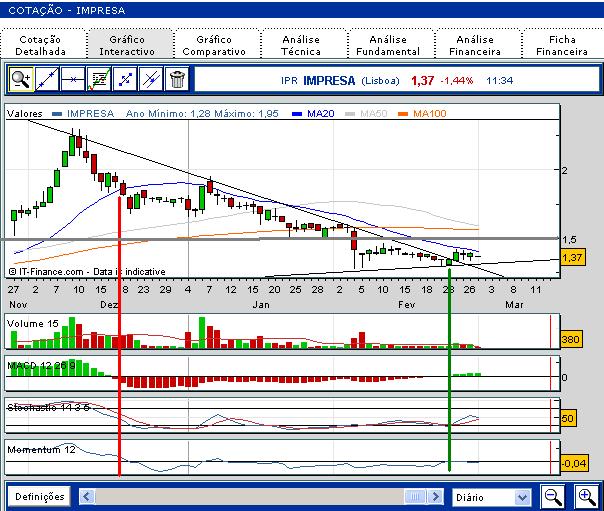Select the magnifier zoom tool
Screen dimensions: 604x511
coord(21,79)
